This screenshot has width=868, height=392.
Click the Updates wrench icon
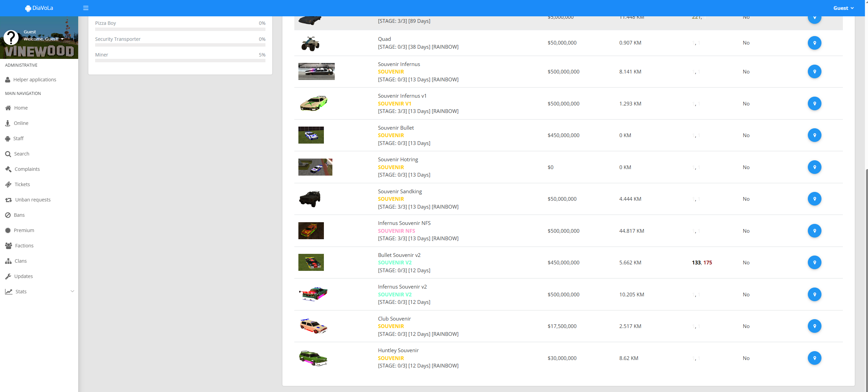pos(8,276)
